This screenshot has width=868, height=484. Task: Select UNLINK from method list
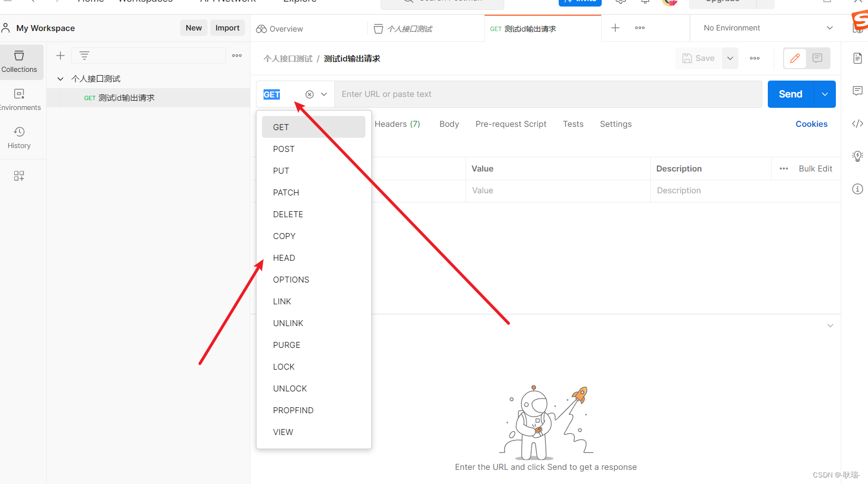(x=314, y=323)
